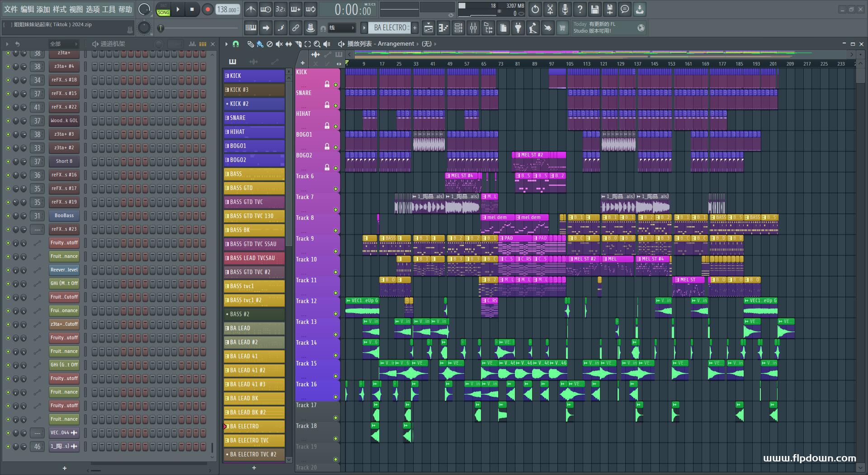Open the content shop cart icon
The height and width of the screenshot is (475, 868).
click(x=562, y=28)
